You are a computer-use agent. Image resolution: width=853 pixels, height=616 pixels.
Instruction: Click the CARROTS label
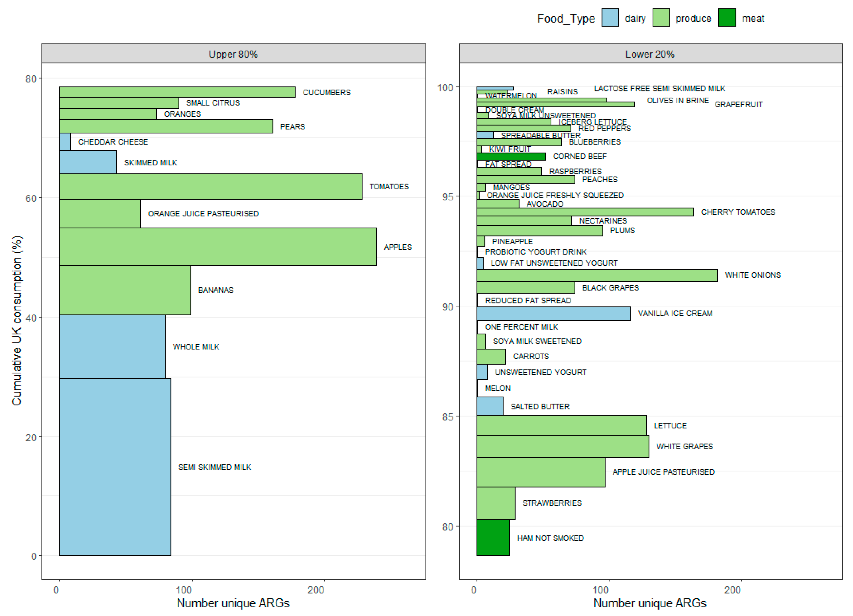(531, 356)
